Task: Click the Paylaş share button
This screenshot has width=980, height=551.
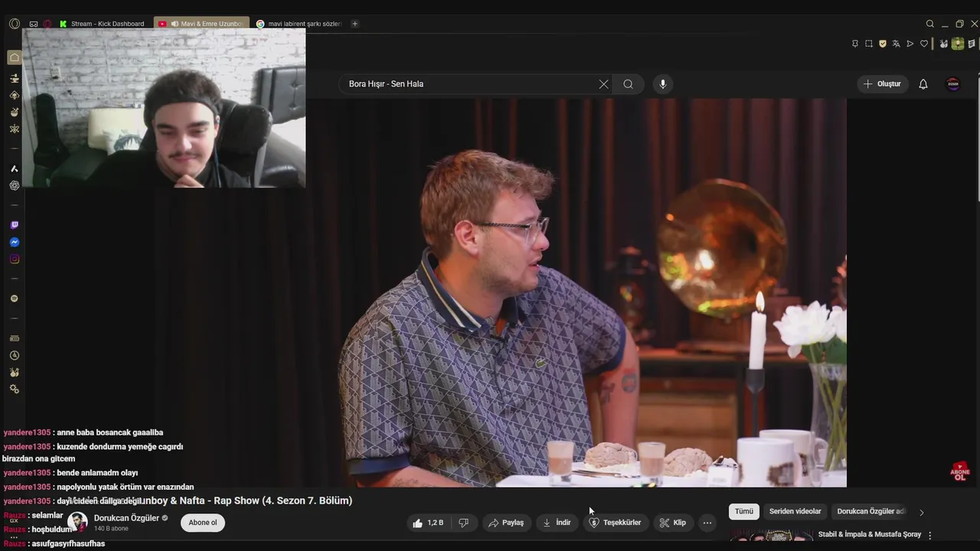Action: click(x=507, y=523)
